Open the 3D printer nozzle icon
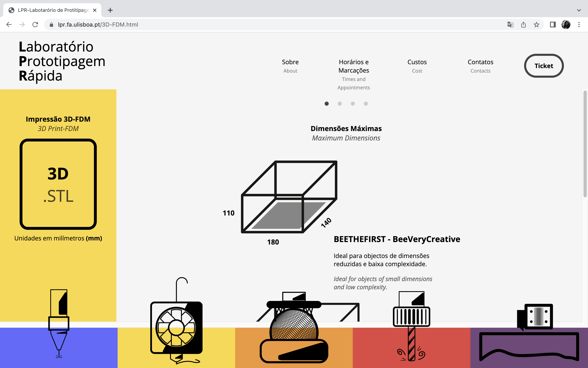The width and height of the screenshot is (588, 368). [59, 324]
